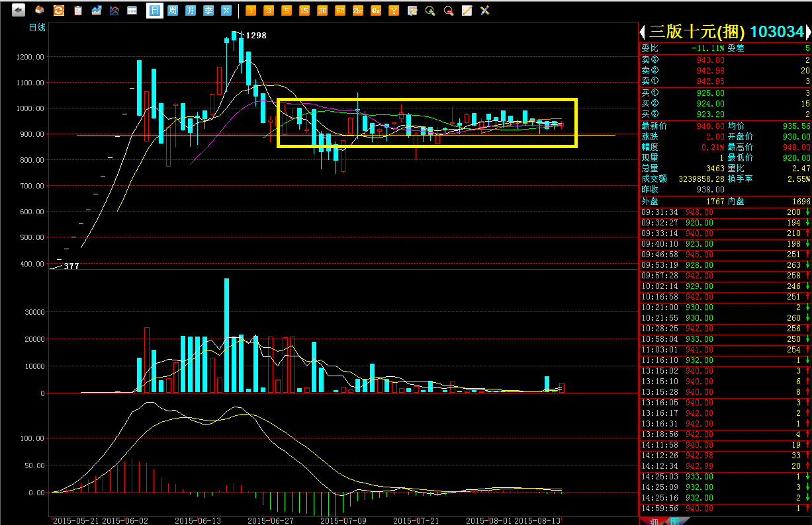The width and height of the screenshot is (812, 525).
Task: Select the 60-minute interval button
Action: coord(340,11)
